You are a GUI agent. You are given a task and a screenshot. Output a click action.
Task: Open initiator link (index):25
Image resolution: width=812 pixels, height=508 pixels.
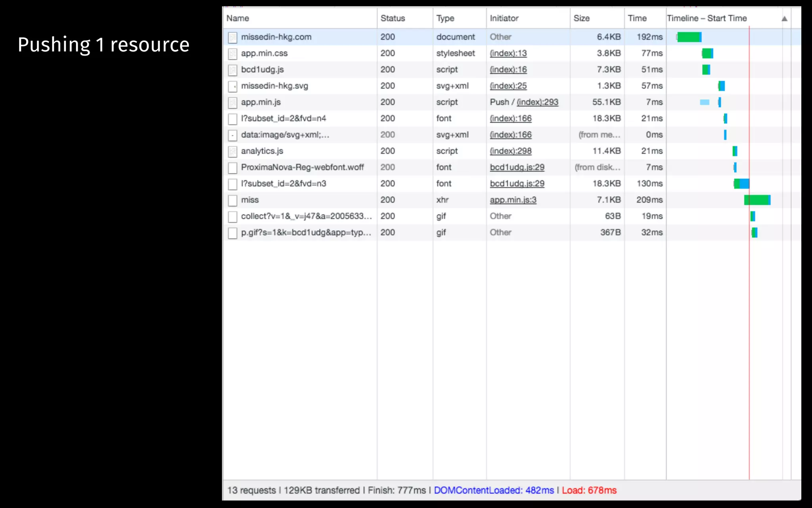coord(508,86)
